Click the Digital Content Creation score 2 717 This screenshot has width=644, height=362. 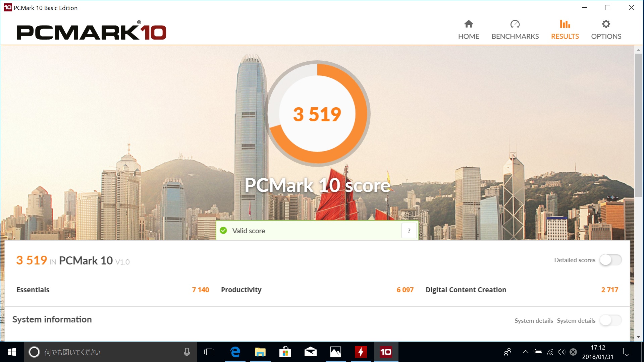pyautogui.click(x=609, y=290)
